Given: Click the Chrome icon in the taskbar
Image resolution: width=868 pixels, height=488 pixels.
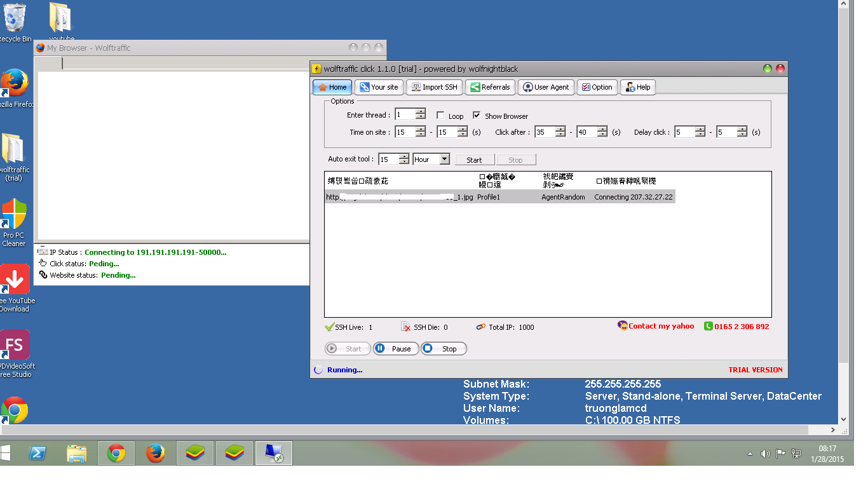Looking at the screenshot, I should pos(116,453).
